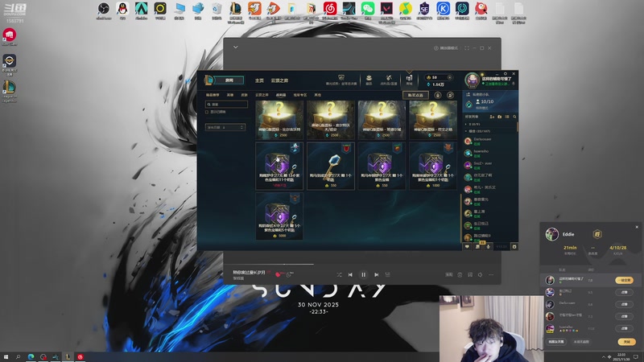The width and height of the screenshot is (644, 362).
Task: Open chat bubble icon at client bottom
Action: (x=467, y=247)
